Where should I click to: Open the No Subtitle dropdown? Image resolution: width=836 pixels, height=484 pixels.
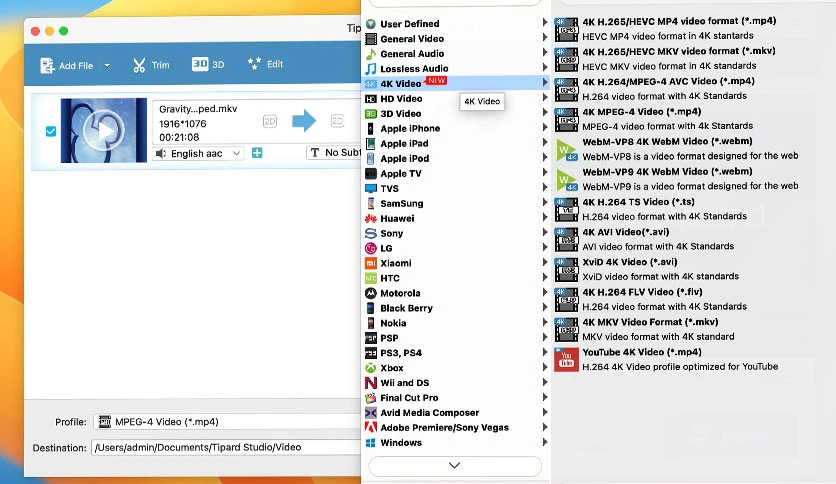334,153
